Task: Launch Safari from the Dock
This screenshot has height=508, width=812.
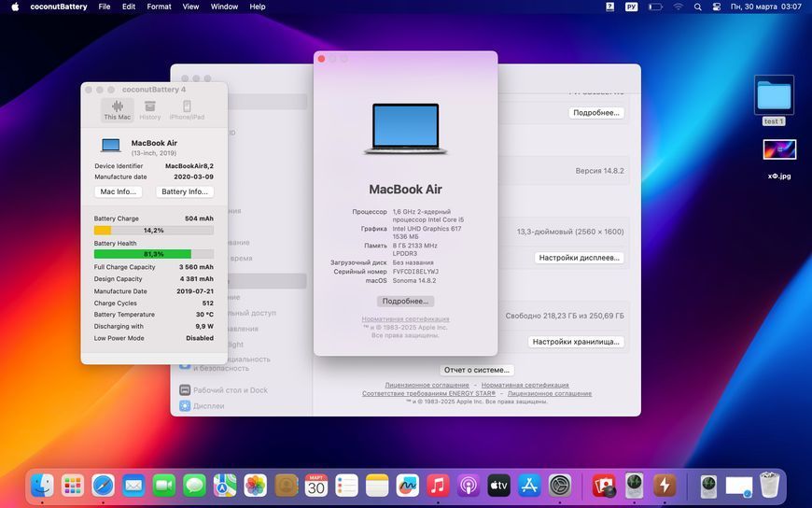Action: tap(103, 486)
